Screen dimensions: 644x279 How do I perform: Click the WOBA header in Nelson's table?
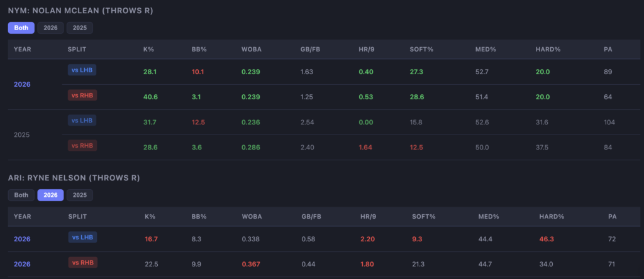(252, 216)
